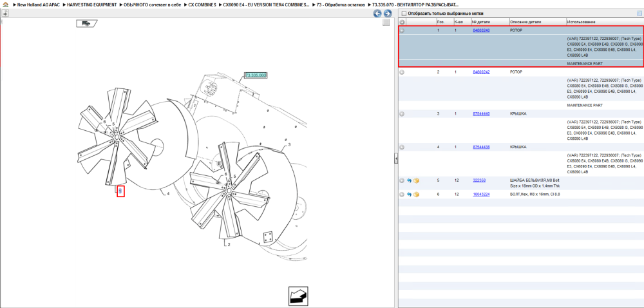Click the 73.335.060 reference label in diagram
The image size is (644, 308).
pyautogui.click(x=256, y=75)
